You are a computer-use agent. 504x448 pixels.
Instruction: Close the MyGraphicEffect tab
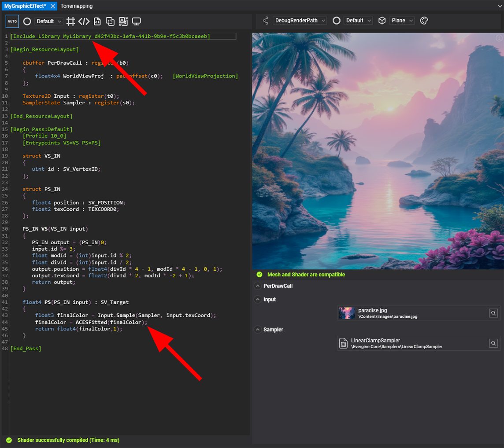(53, 6)
